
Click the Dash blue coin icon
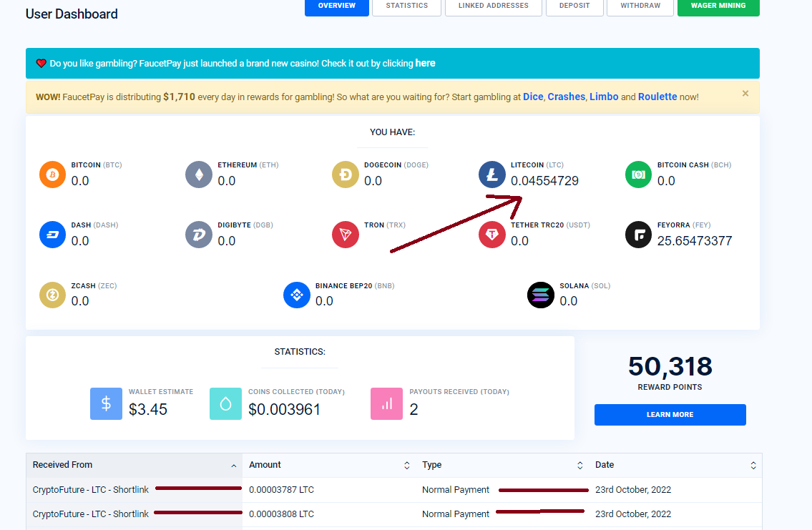pyautogui.click(x=52, y=235)
